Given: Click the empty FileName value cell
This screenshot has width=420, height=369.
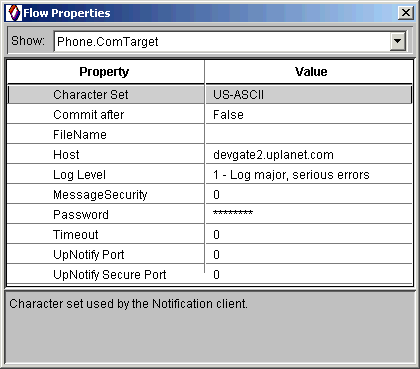Looking at the screenshot, I should pos(309,135).
